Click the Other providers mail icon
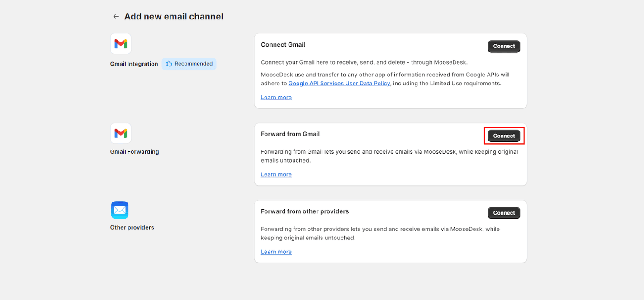 (x=120, y=210)
